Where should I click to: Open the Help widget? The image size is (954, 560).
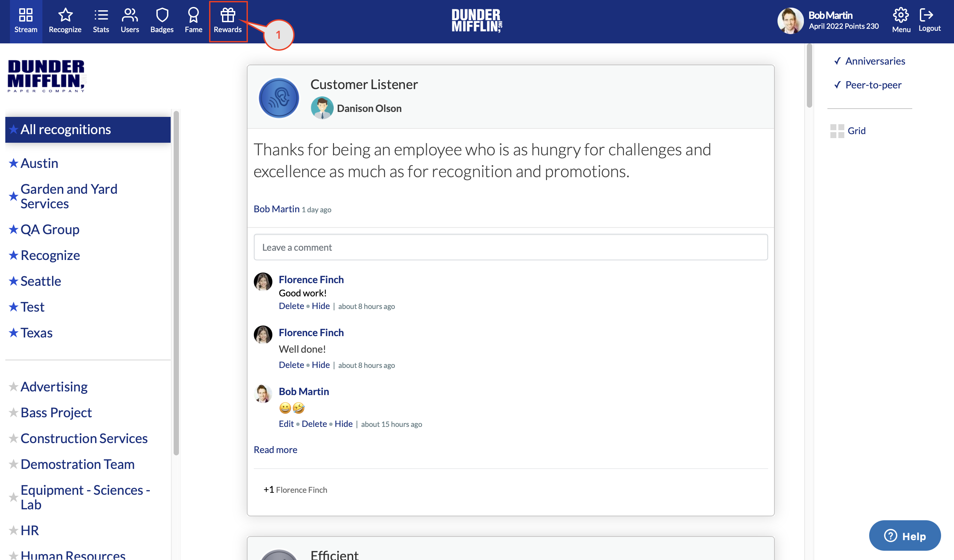pyautogui.click(x=905, y=536)
